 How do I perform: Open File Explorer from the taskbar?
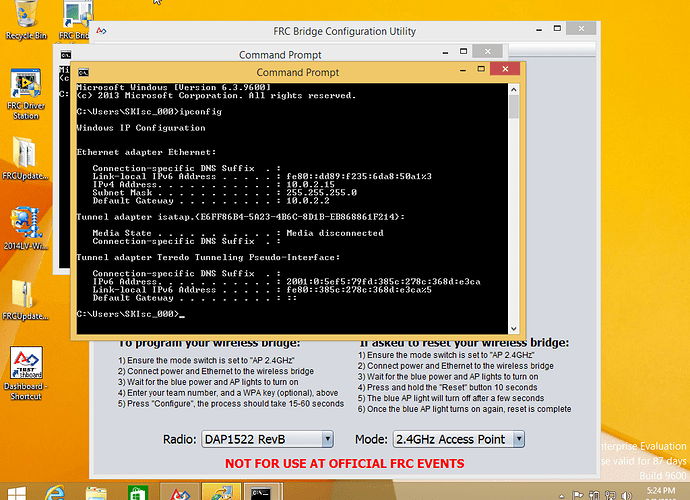[x=96, y=493]
